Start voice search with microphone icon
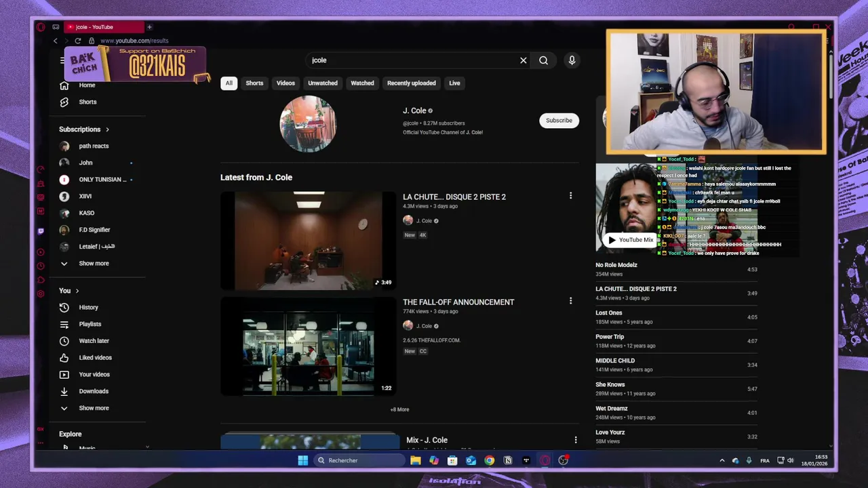This screenshot has height=488, width=868. pos(572,60)
